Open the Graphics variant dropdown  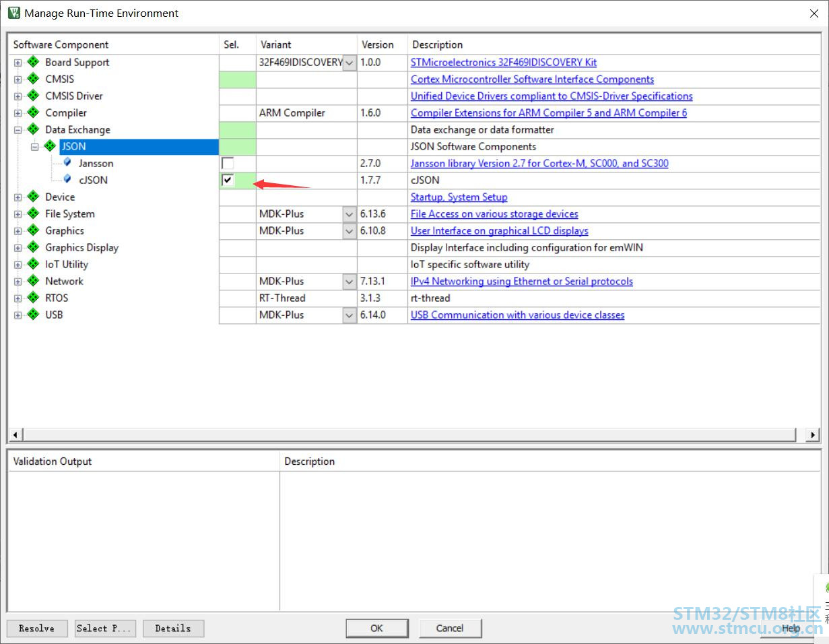point(350,231)
